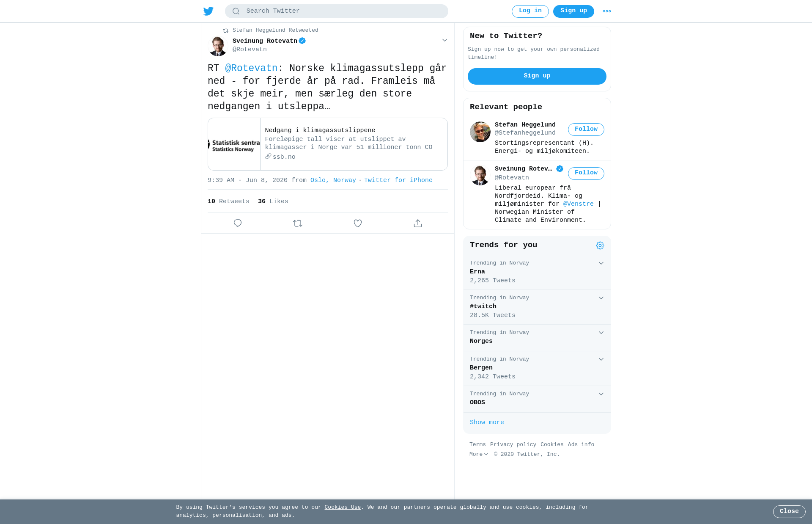Viewport: 812px width, 524px height.
Task: Dismiss cookie banner with Close button
Action: click(x=789, y=511)
